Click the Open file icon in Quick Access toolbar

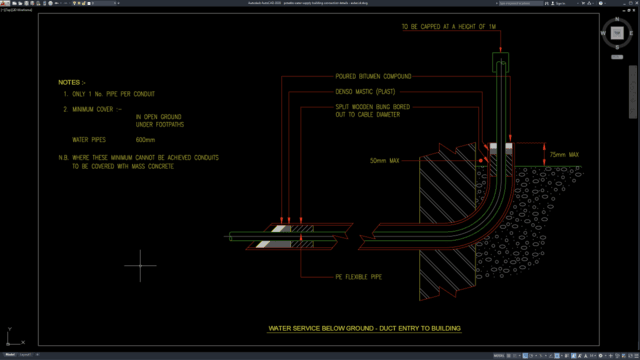(x=20, y=3)
